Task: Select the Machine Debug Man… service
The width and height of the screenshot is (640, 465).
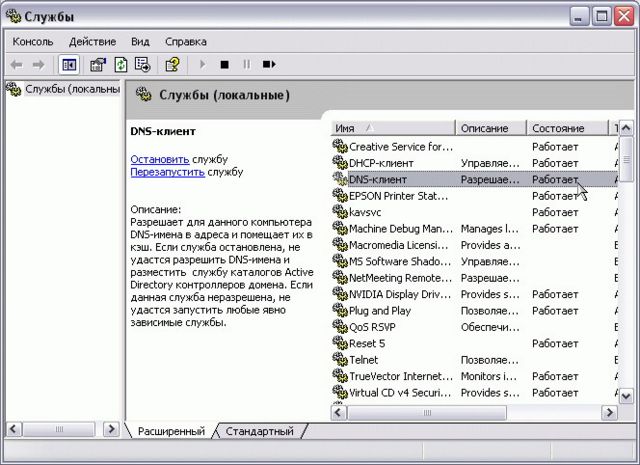Action: [401, 229]
